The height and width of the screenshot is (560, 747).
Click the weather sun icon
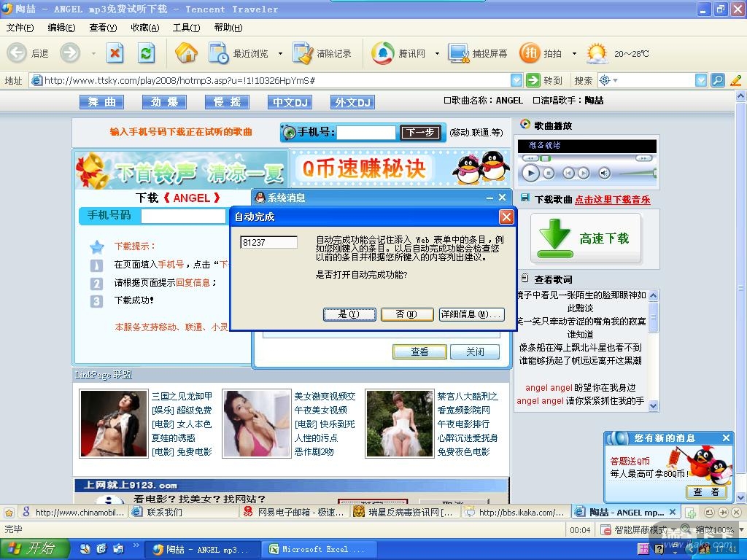click(x=597, y=52)
